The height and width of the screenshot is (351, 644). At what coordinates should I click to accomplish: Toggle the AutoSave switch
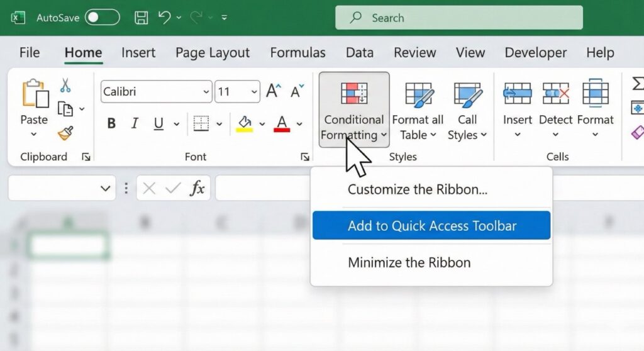(x=102, y=18)
